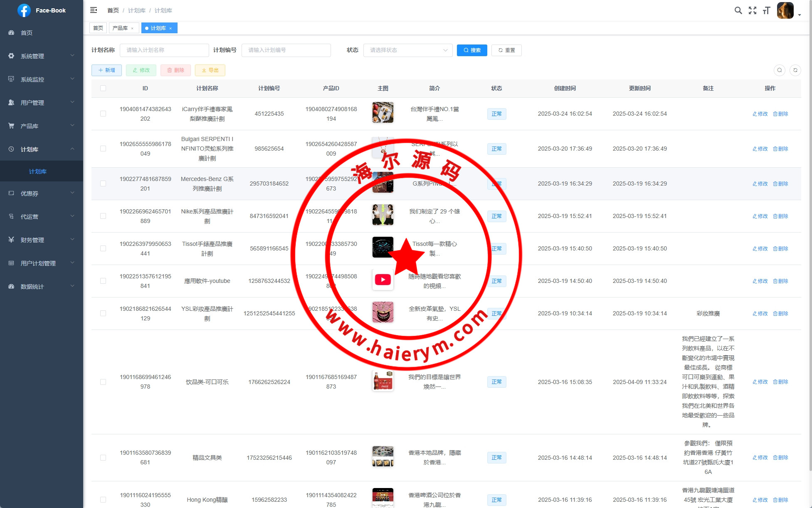Close the 产品库 tab with its x
812x508 pixels.
click(132, 28)
